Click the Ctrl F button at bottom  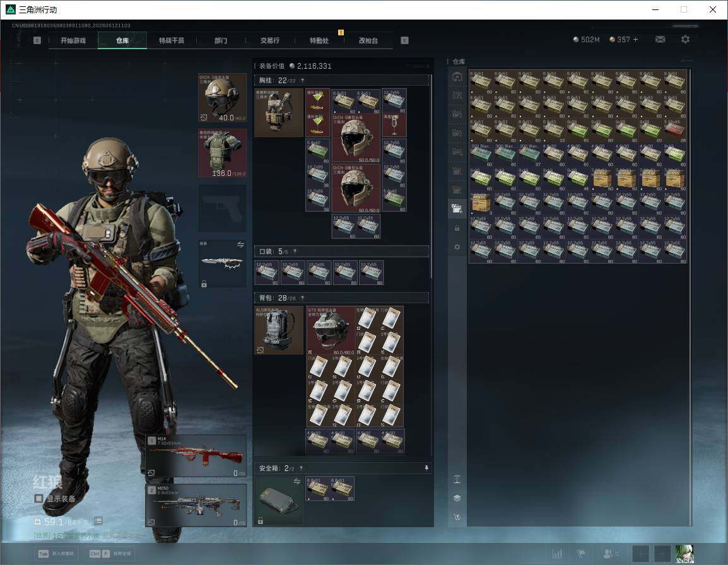click(x=110, y=554)
